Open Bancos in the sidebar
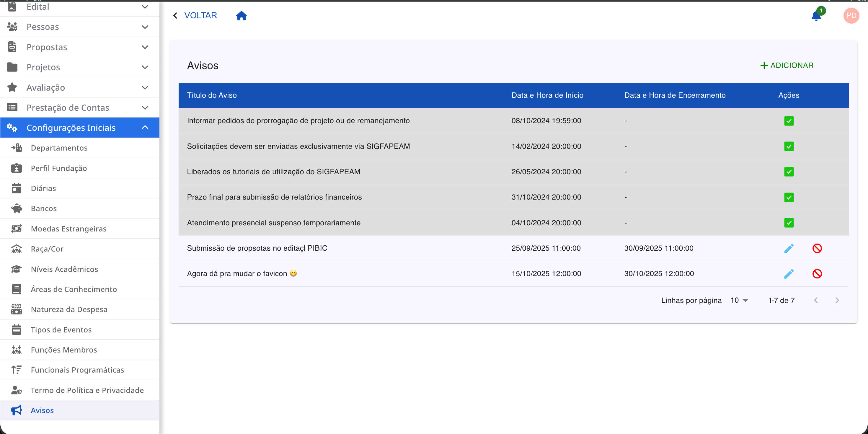Image resolution: width=868 pixels, height=434 pixels. pyautogui.click(x=44, y=208)
